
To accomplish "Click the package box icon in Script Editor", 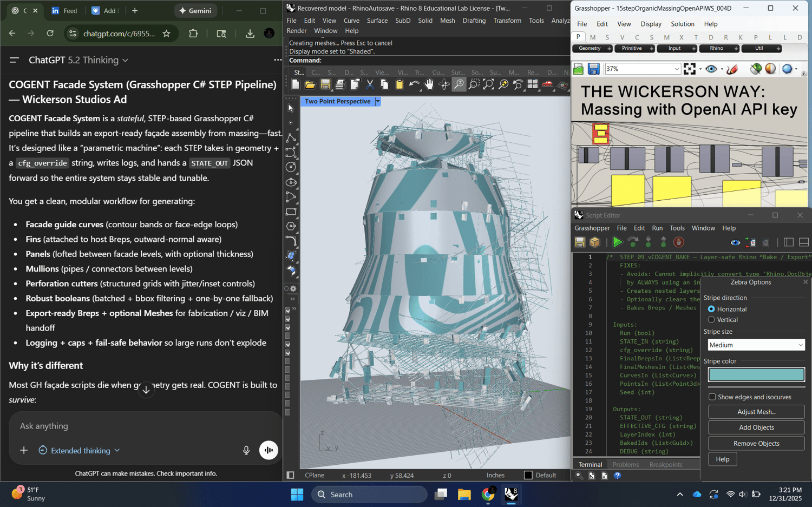I will (595, 242).
